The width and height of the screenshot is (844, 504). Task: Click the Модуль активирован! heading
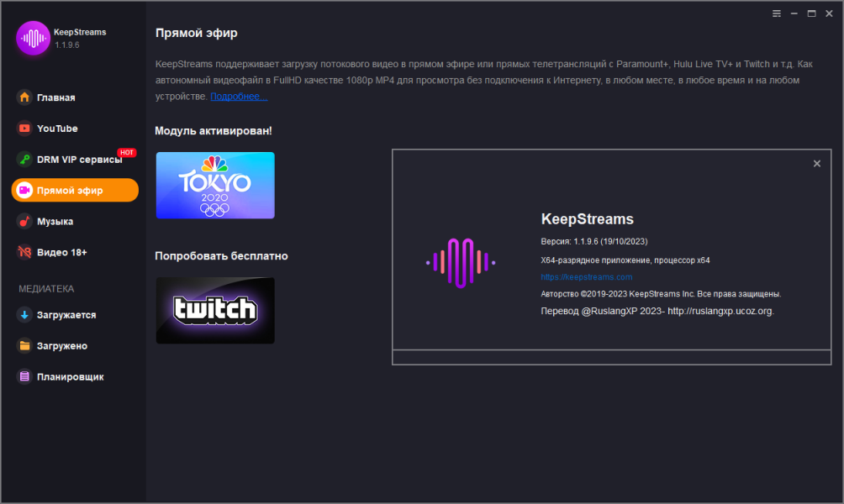tap(214, 131)
